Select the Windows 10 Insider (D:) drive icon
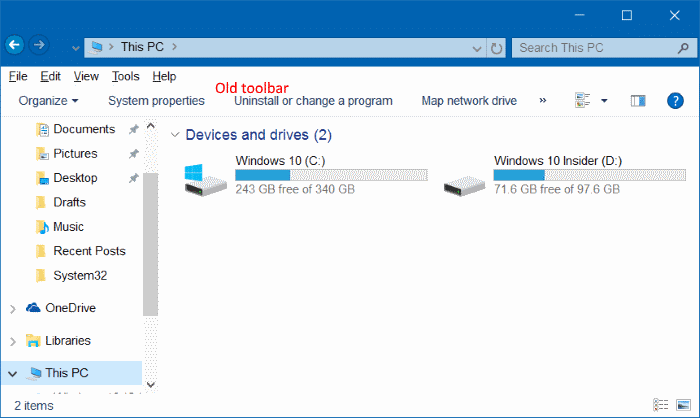The height and width of the screenshot is (418, 700). pos(464,185)
